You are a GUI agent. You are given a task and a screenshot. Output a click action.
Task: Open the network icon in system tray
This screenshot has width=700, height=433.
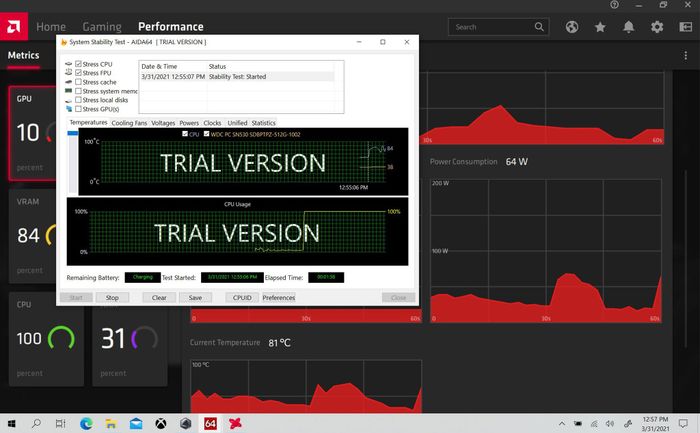pyautogui.click(x=594, y=424)
